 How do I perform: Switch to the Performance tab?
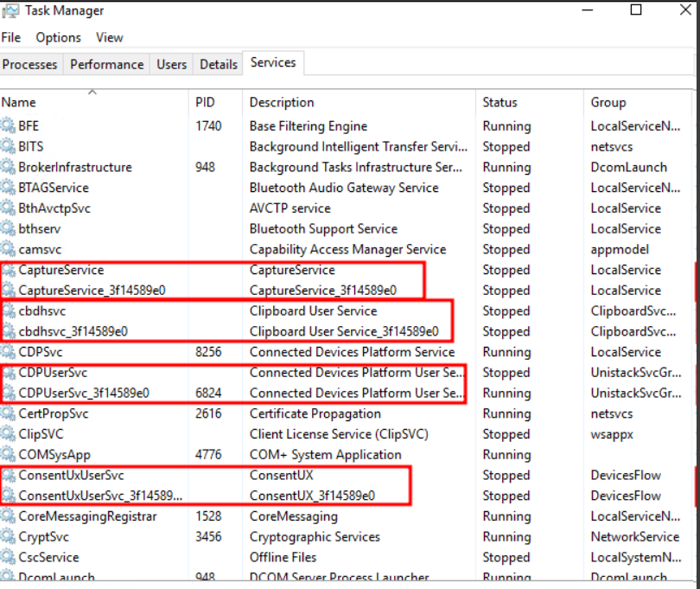107,64
